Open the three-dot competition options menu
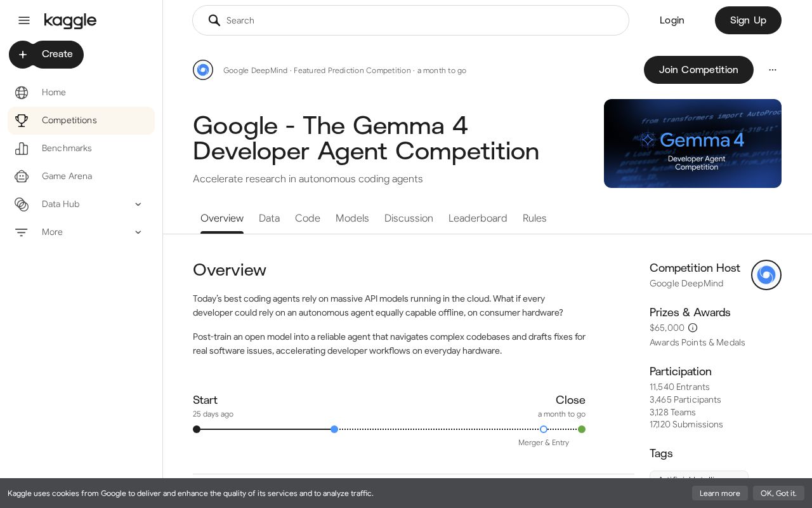The image size is (812, 508). click(773, 70)
